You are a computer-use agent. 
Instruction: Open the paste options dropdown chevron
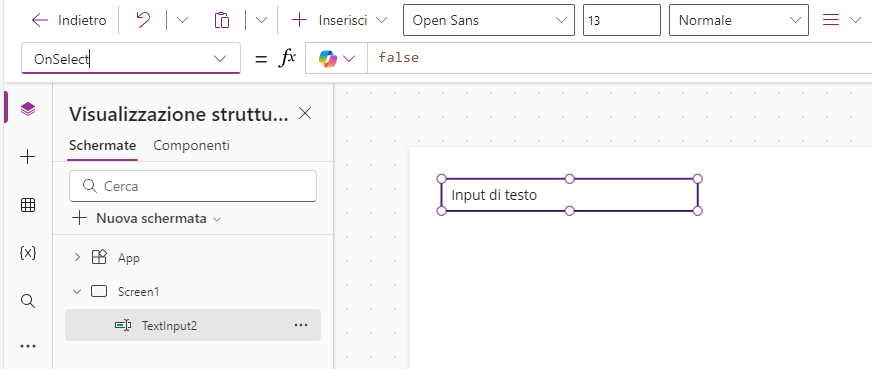tap(261, 21)
